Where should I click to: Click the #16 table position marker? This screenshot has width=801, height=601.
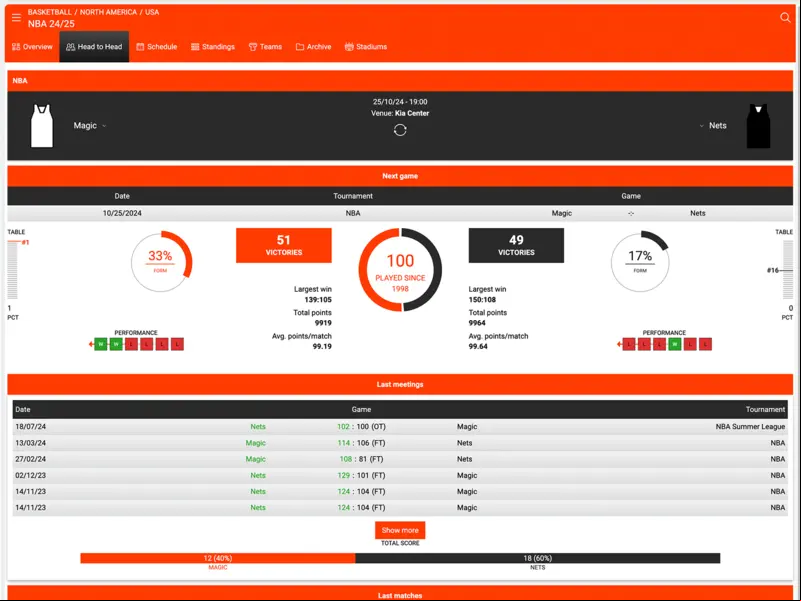click(x=773, y=270)
